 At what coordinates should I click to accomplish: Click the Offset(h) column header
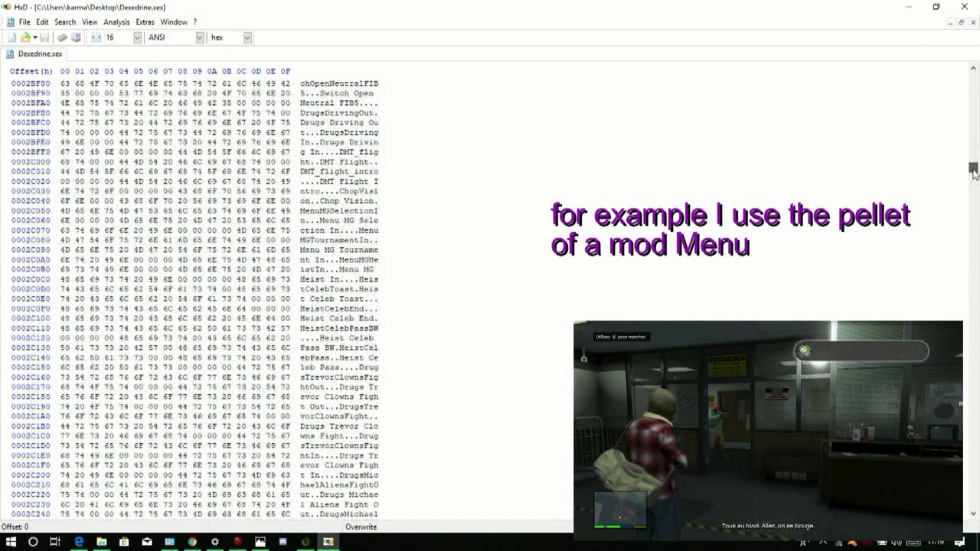click(31, 71)
